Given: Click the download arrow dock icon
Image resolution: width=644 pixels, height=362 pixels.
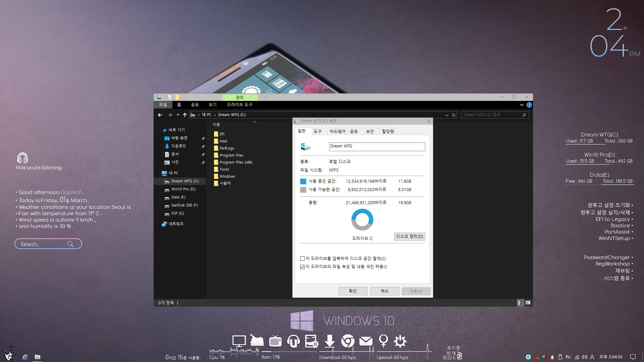Looking at the screenshot, I should tap(330, 341).
